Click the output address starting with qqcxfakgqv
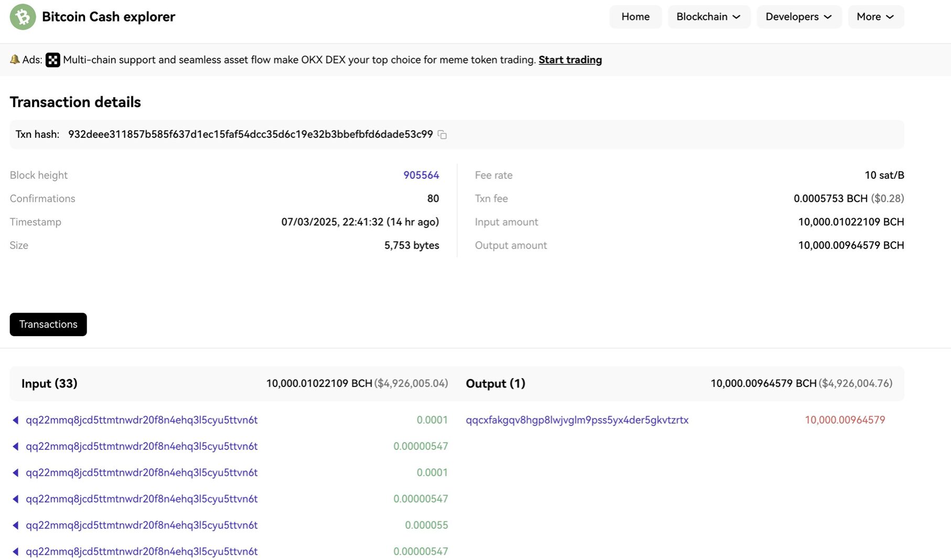 coord(577,419)
